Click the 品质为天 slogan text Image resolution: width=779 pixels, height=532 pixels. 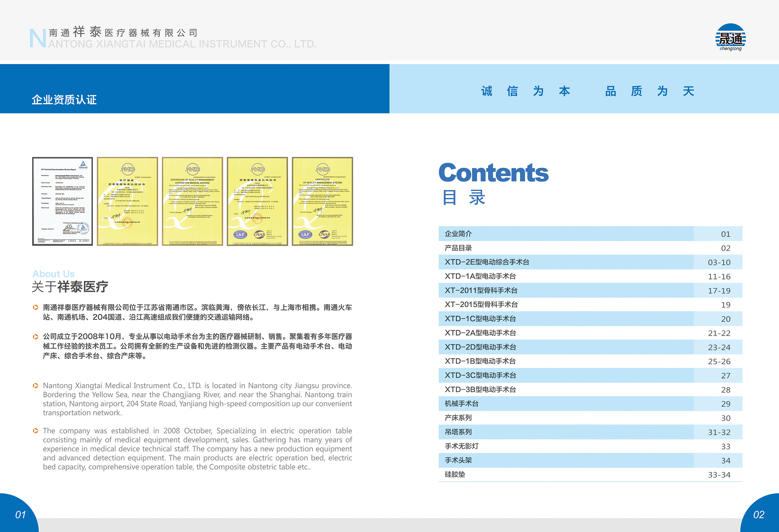(x=650, y=91)
